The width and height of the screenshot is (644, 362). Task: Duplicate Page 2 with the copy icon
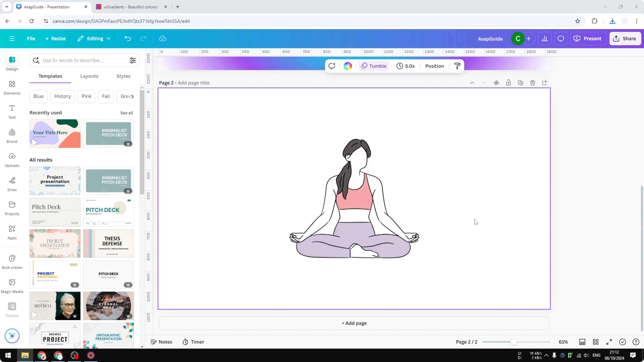click(520, 83)
